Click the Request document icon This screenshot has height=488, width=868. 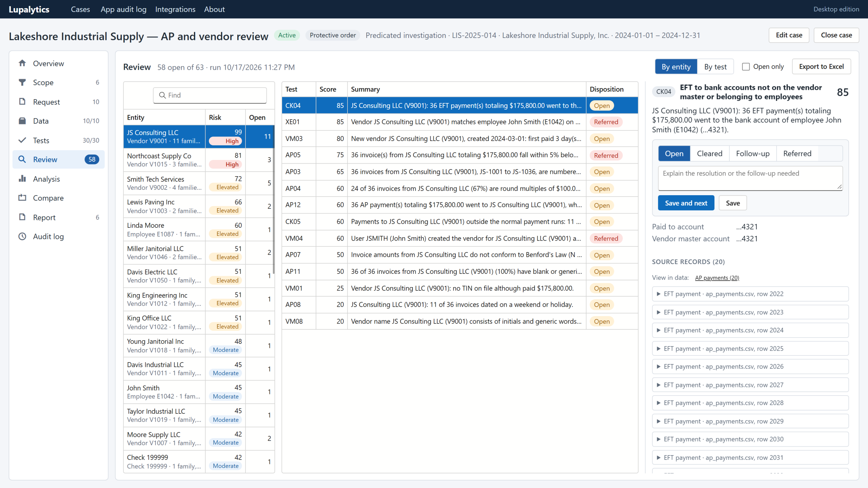coord(22,102)
